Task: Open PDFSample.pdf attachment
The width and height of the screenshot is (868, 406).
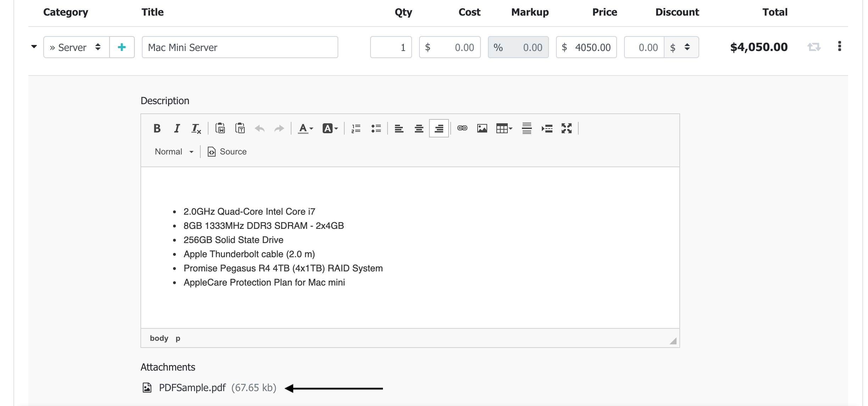Action: coord(192,388)
